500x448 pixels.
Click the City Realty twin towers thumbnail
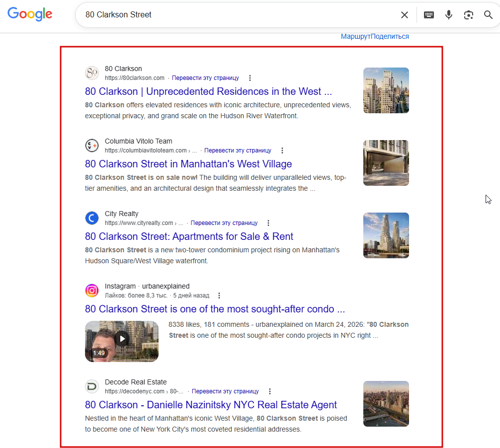click(386, 235)
